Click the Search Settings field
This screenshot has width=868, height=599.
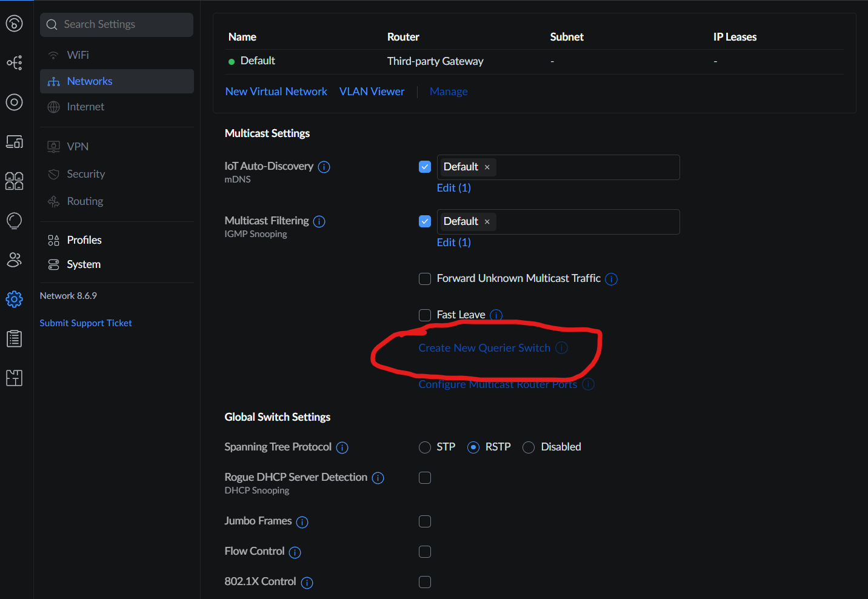(117, 25)
